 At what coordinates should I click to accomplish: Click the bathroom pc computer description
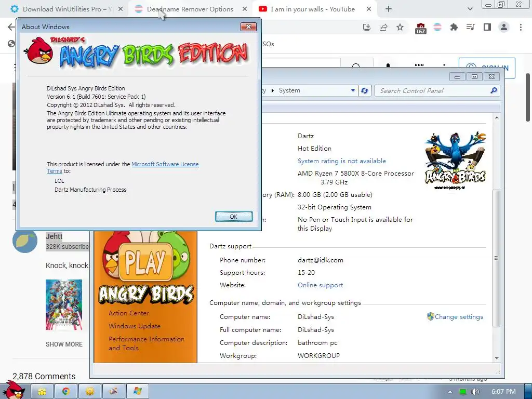pyautogui.click(x=317, y=343)
